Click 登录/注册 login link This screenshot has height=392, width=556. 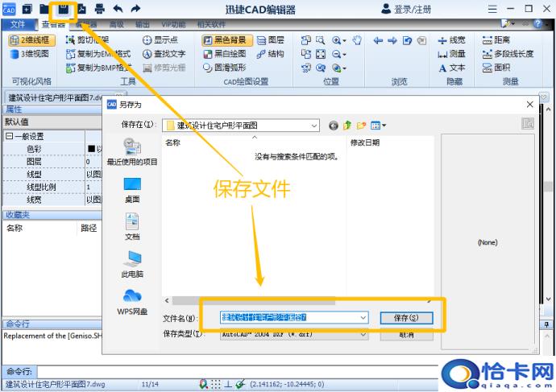pyautogui.click(x=406, y=9)
